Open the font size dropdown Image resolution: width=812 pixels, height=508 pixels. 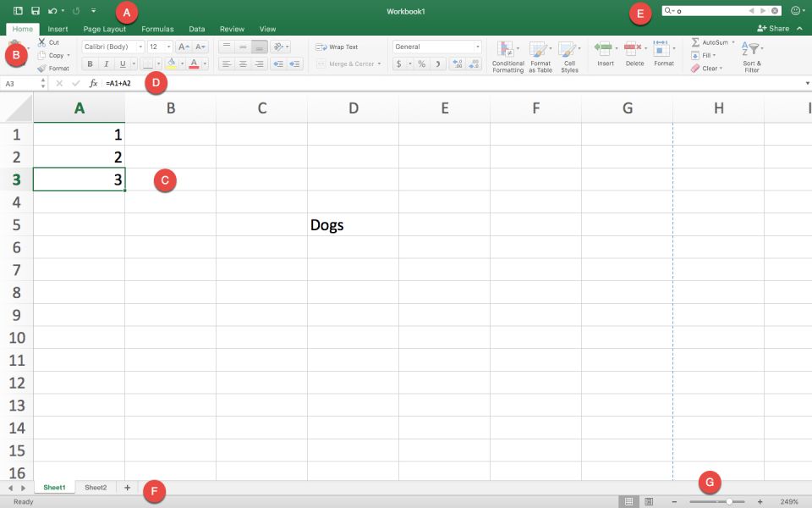pyautogui.click(x=168, y=47)
